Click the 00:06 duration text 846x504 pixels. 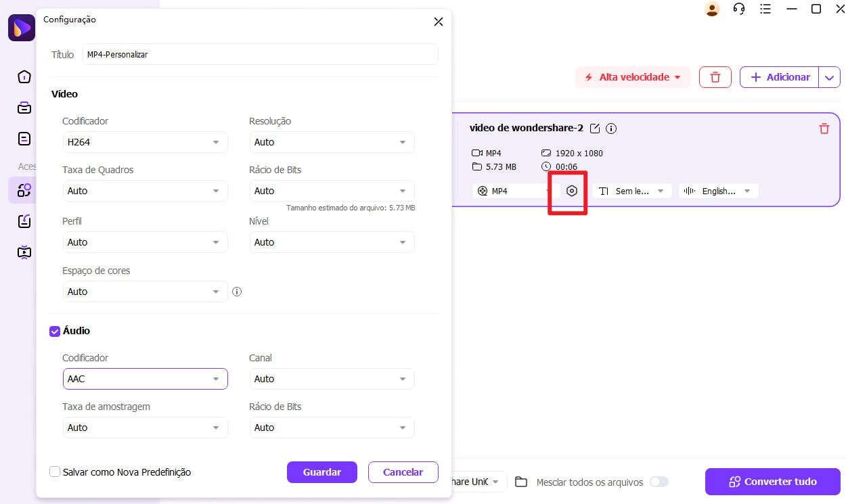click(x=566, y=166)
